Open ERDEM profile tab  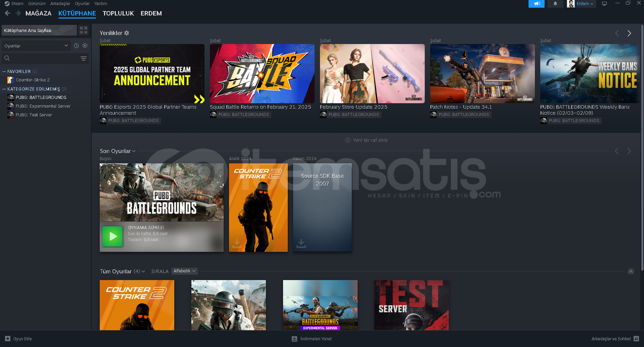(151, 13)
